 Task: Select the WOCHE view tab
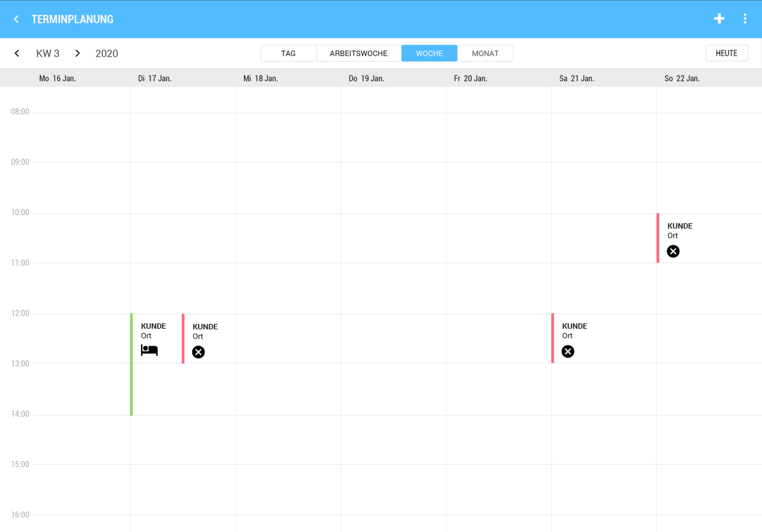pos(430,53)
